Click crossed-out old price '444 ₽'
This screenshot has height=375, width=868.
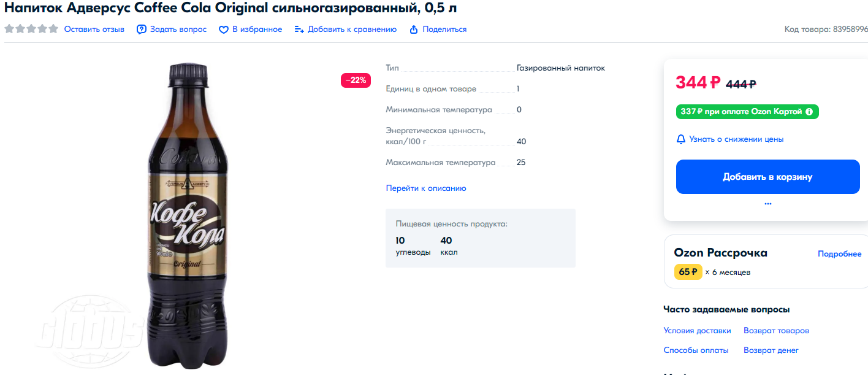tap(741, 84)
